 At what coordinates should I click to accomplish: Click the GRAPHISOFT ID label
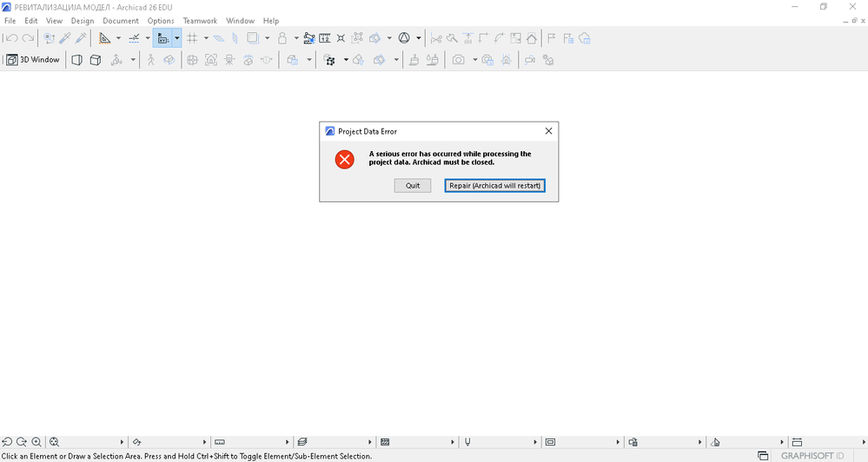812,456
